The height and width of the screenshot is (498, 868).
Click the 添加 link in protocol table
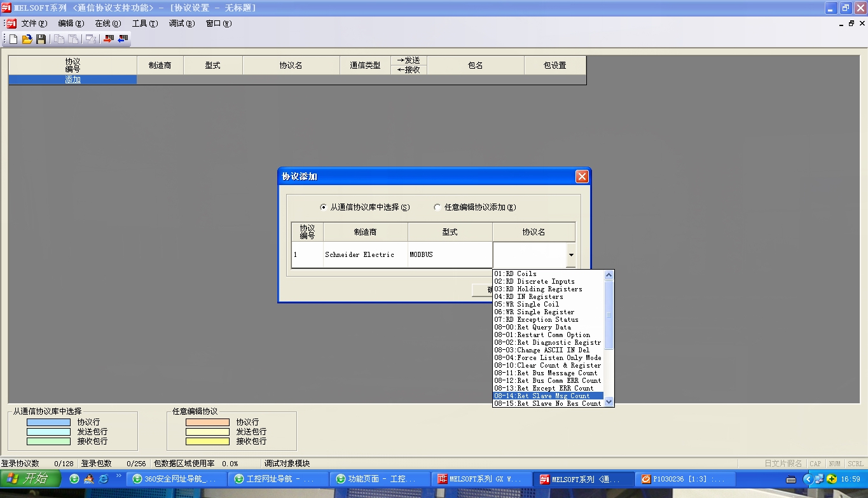point(72,80)
